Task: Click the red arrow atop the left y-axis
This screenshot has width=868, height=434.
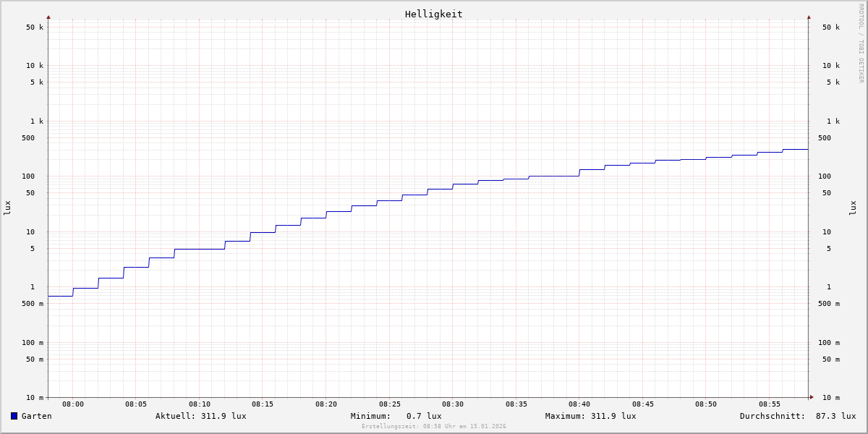Action: point(48,17)
